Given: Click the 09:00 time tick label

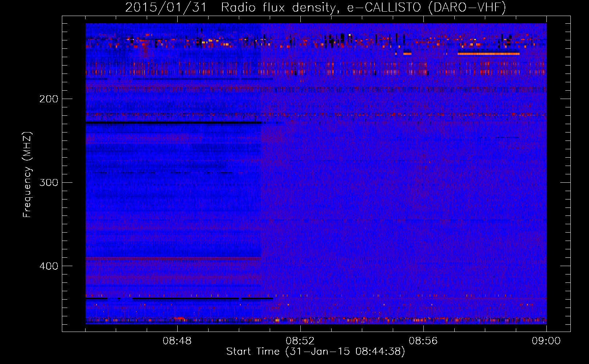Looking at the screenshot, I should 546,341.
